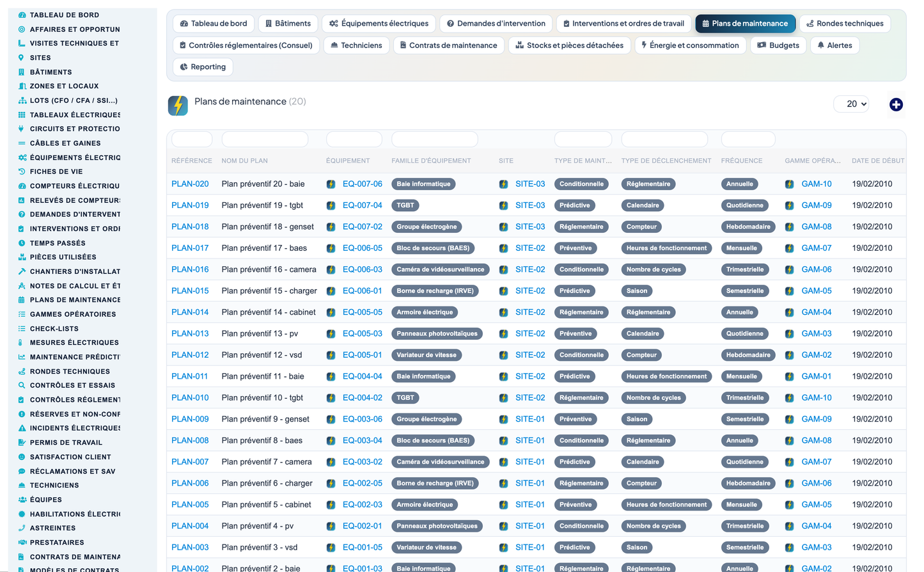The image size is (924, 572).
Task: Select the Budgets tab
Action: click(778, 45)
